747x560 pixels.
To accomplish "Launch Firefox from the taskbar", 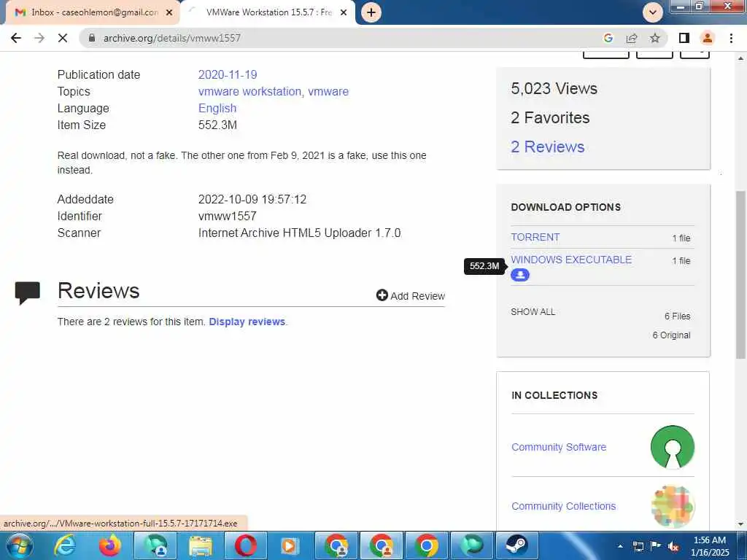I will pyautogui.click(x=110, y=545).
